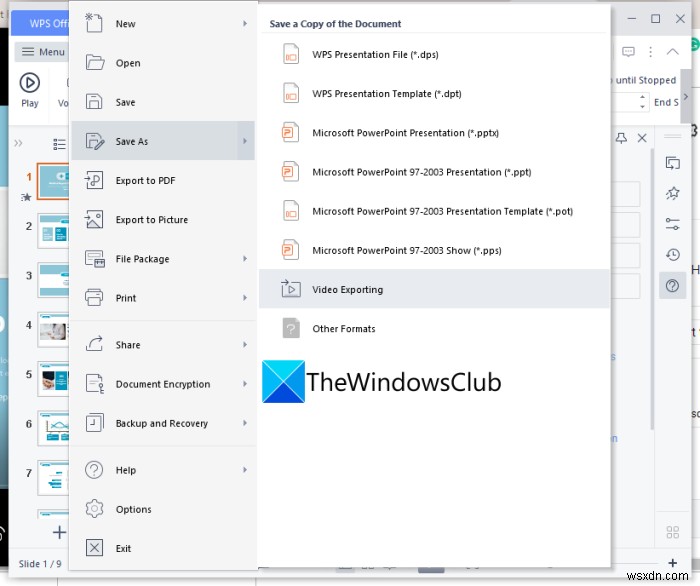
Task: Click the outline view list icon
Action: pos(59,144)
